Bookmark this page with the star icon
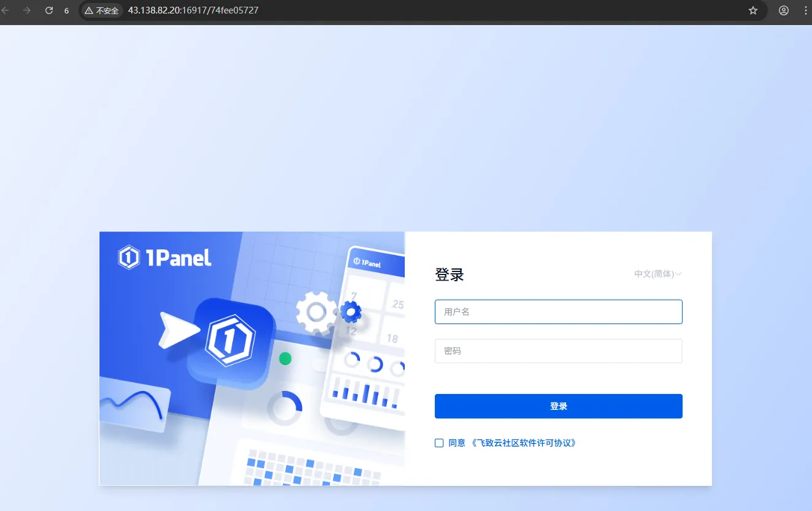812x511 pixels. [753, 10]
